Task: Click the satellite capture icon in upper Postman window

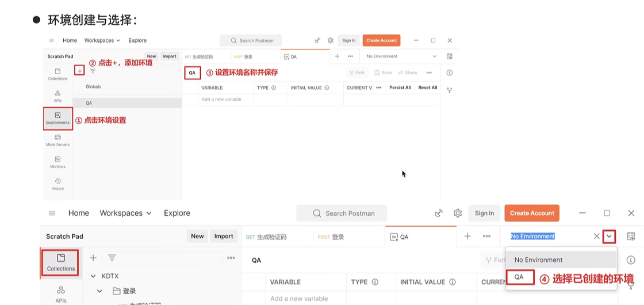Action: click(317, 40)
